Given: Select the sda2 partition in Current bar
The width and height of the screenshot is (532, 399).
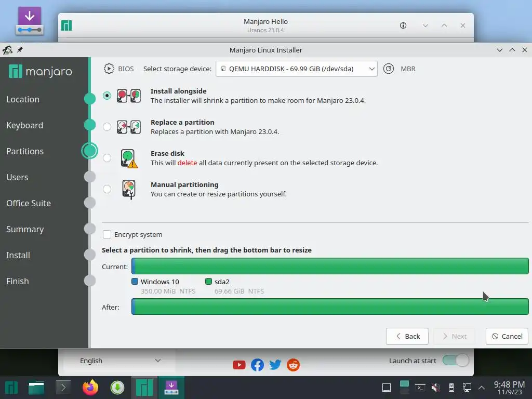Looking at the screenshot, I should [x=332, y=266].
